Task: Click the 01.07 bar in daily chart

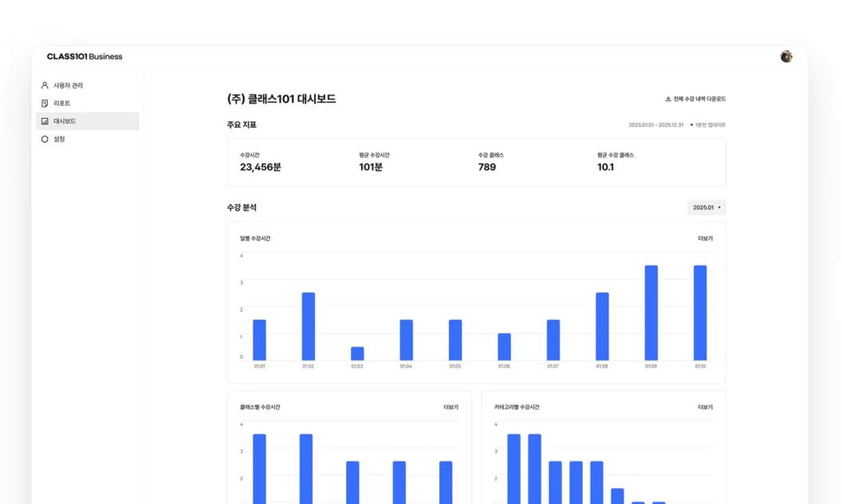Action: 553,340
